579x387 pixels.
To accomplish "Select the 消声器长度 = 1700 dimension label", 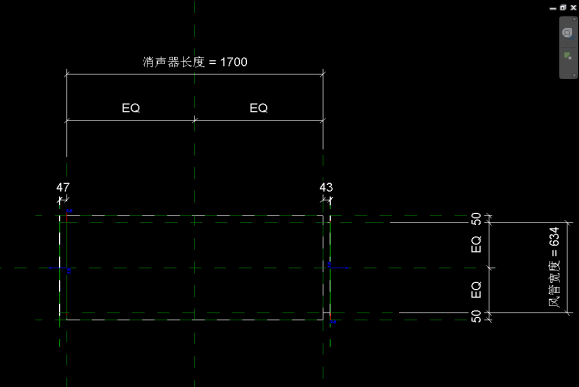I will click(x=195, y=62).
